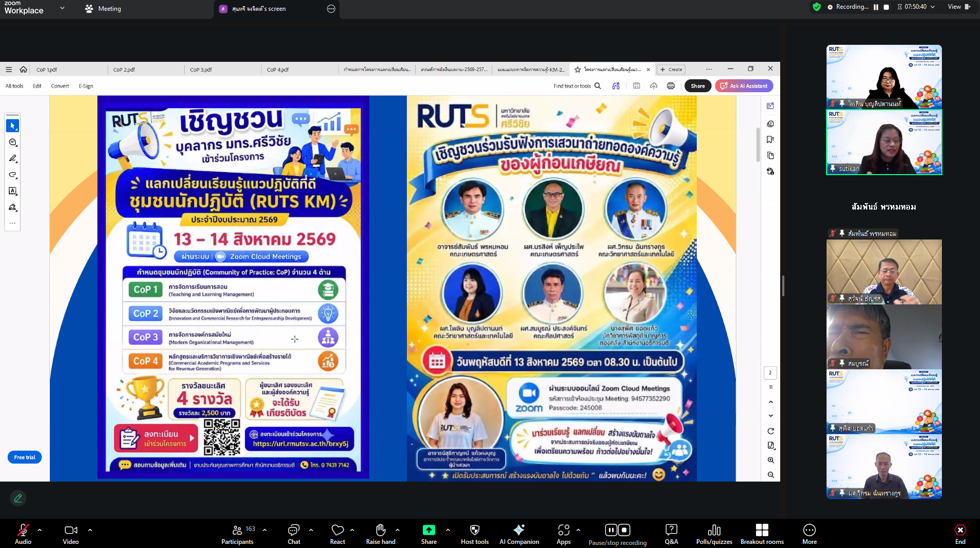Screen dimensions: 980x548
Task: Open the Edit menu in Acrobat
Action: (x=37, y=86)
